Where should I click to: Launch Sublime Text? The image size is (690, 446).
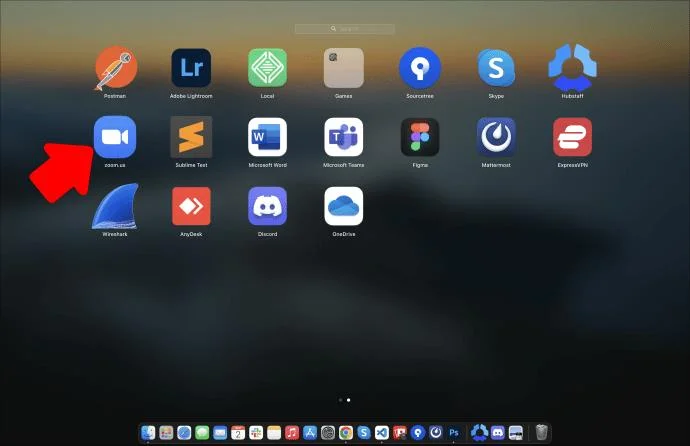click(191, 137)
